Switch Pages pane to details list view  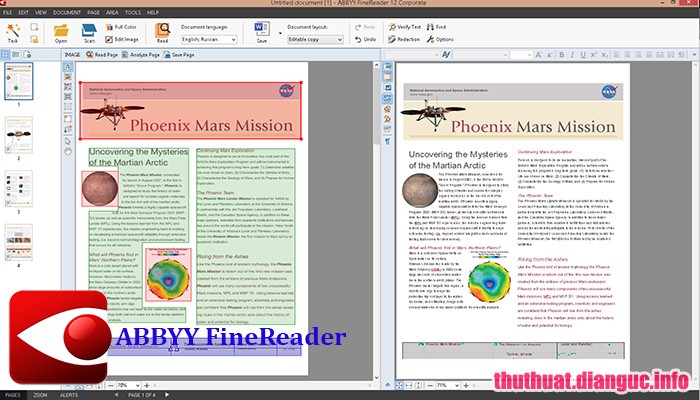click(x=16, y=54)
